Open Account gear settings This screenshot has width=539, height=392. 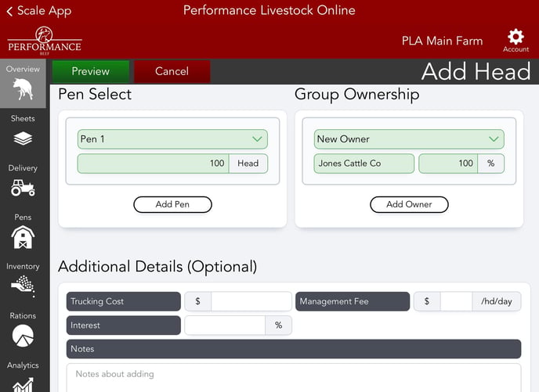515,38
